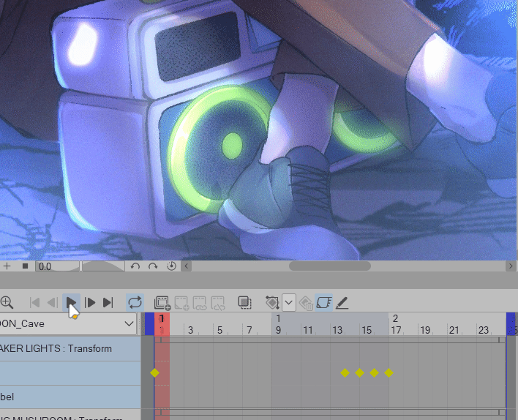Select the keyframe diamond at frame 14
The image size is (518, 420).
[345, 372]
